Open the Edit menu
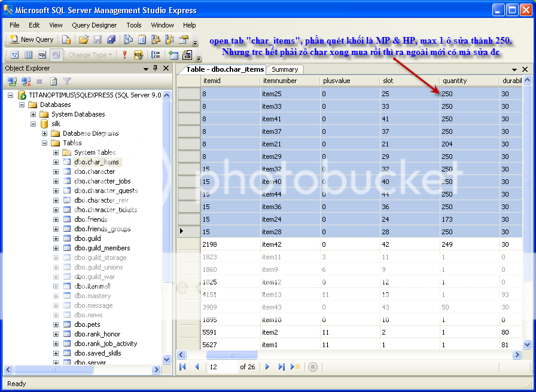The image size is (536, 392). (34, 25)
